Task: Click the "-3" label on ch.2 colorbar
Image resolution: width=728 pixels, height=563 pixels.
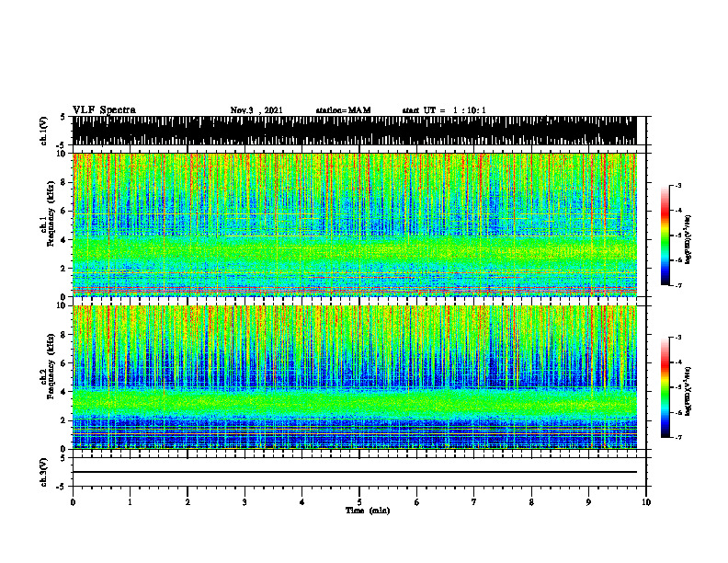Action: point(678,338)
